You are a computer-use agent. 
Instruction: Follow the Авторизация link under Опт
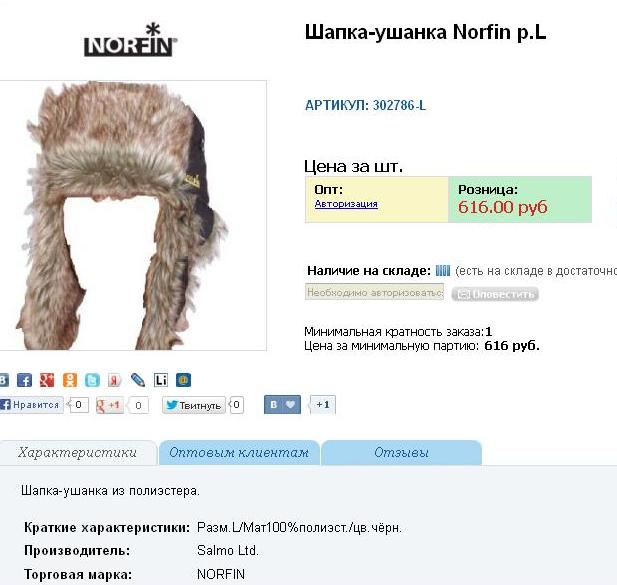point(346,204)
